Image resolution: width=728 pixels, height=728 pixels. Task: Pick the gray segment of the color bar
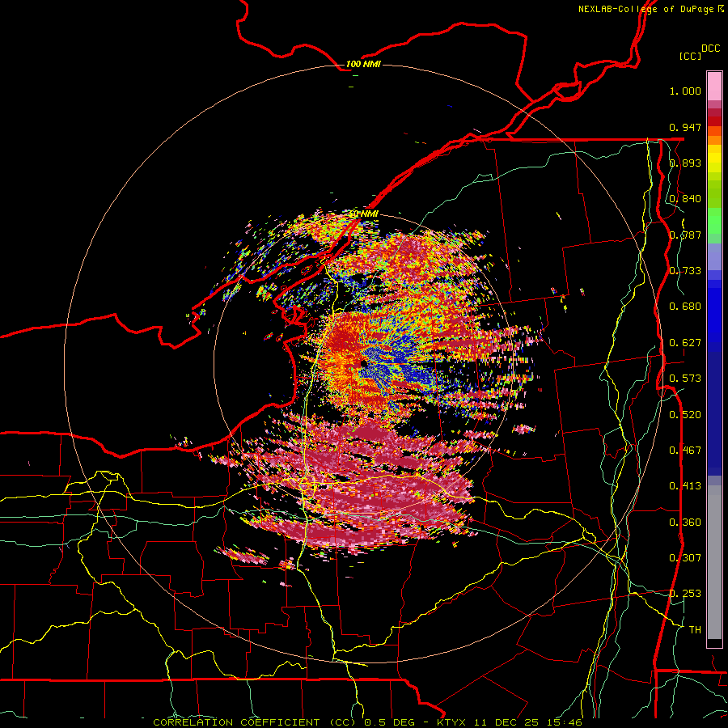pyautogui.click(x=714, y=562)
